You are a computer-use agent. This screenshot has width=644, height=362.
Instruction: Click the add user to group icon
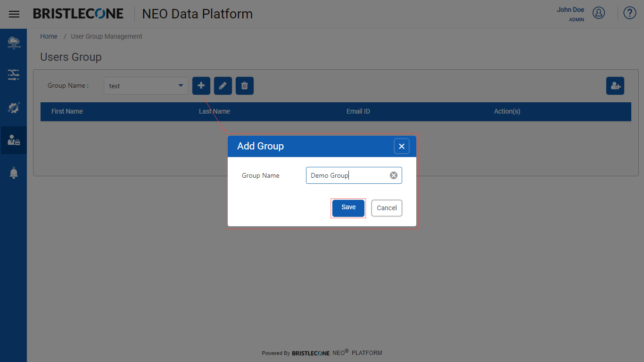tap(615, 86)
